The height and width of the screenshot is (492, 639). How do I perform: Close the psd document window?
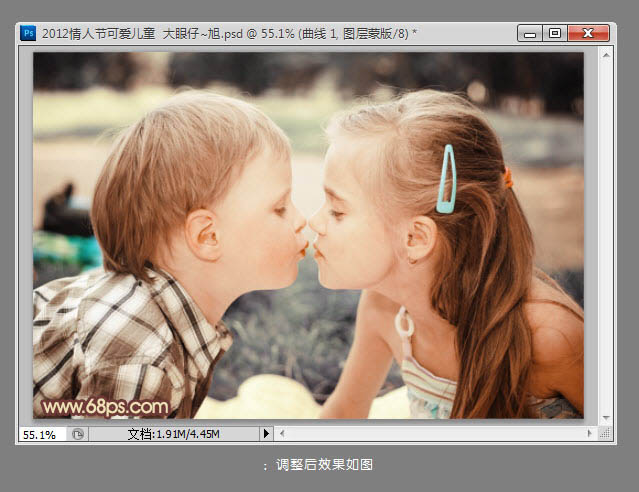tap(589, 33)
